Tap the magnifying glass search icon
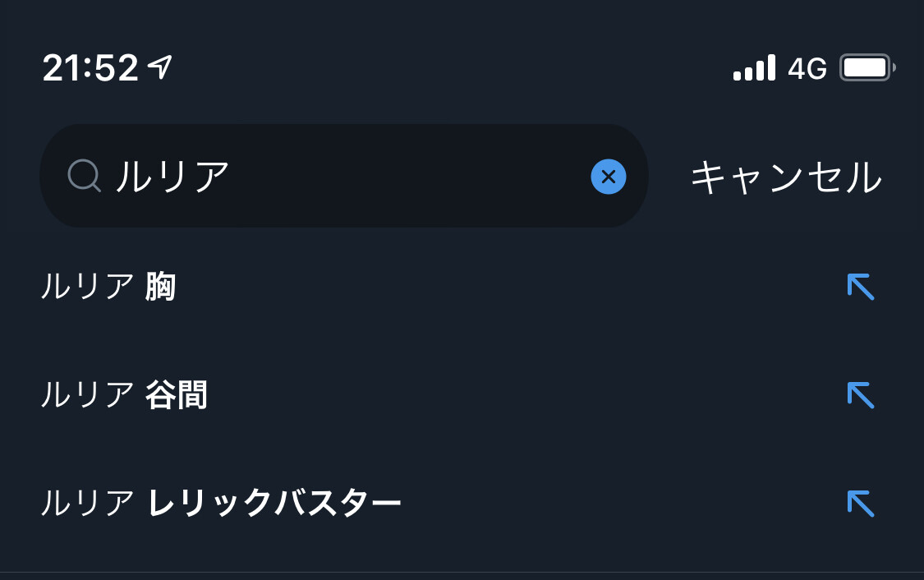This screenshot has width=924, height=580. click(84, 176)
